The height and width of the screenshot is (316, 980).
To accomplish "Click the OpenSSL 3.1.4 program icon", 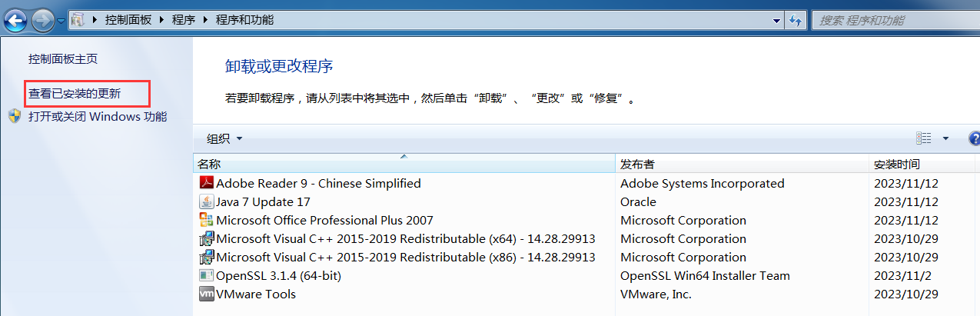I will (x=206, y=275).
